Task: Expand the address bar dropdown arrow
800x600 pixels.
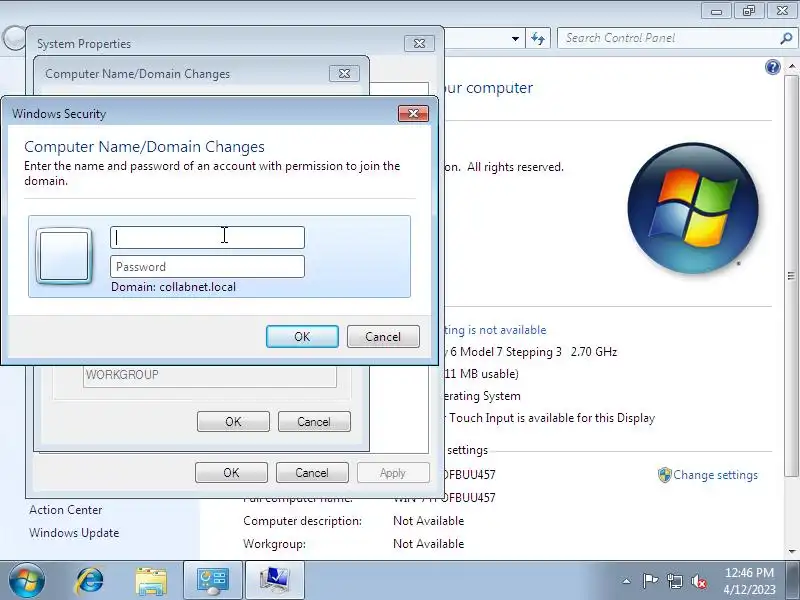Action: click(515, 39)
